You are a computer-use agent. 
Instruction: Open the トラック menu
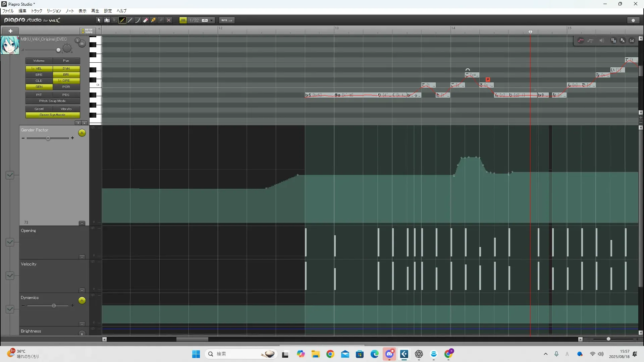[x=37, y=11]
